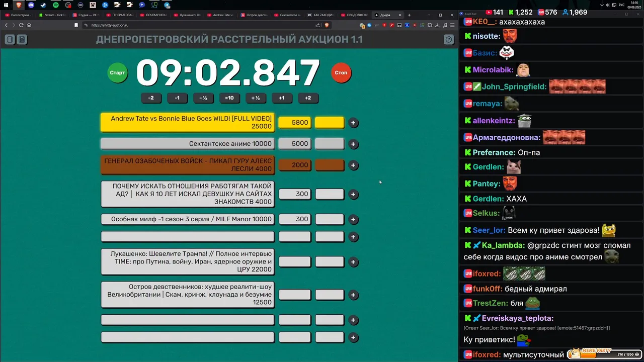Add half a minute with +½ button

tap(256, 98)
